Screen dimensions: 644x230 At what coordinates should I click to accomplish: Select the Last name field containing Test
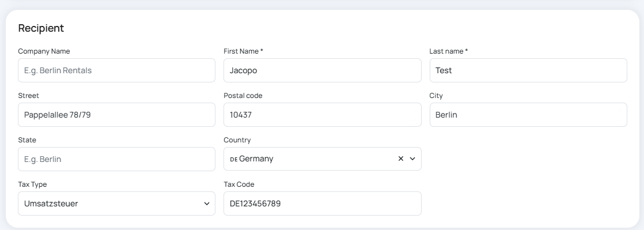click(x=528, y=70)
